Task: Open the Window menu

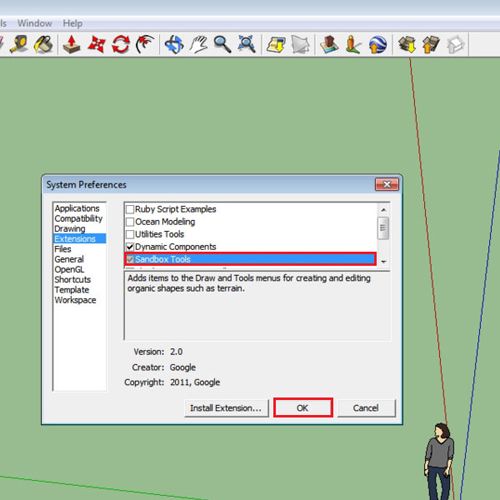Action: [35, 23]
